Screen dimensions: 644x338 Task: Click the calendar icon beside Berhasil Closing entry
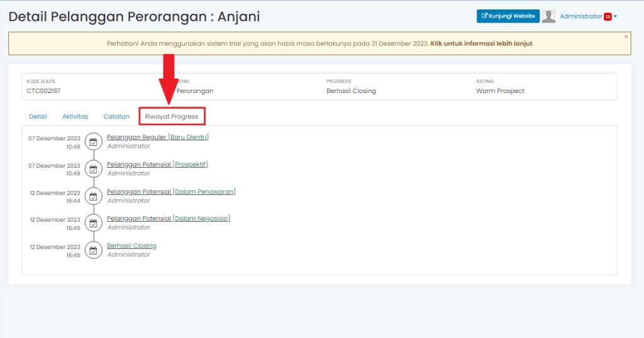[x=93, y=251]
